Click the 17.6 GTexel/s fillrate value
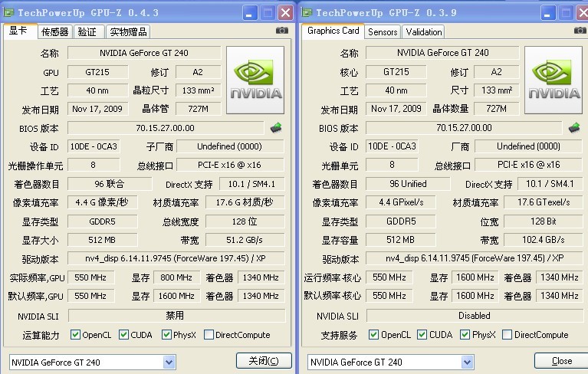 pos(544,202)
